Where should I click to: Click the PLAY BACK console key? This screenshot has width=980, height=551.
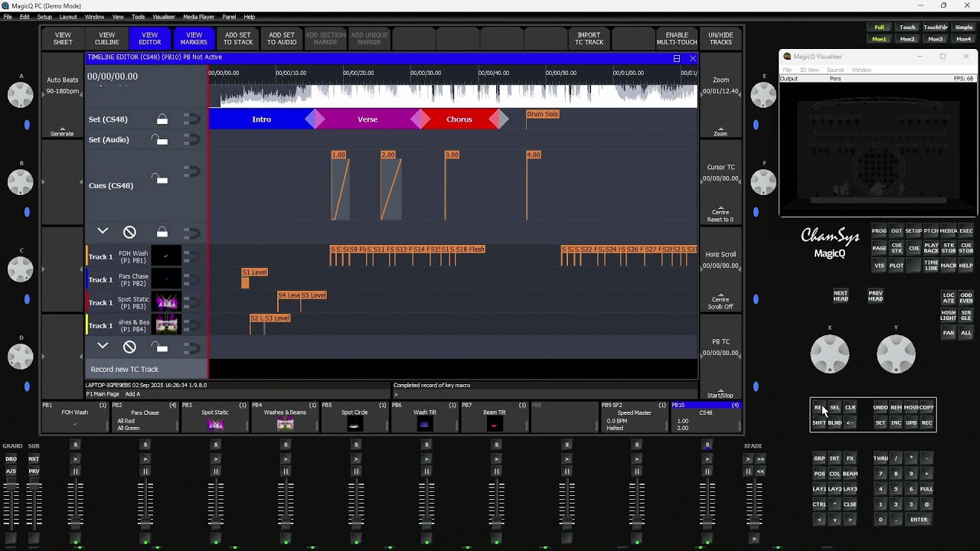click(931, 249)
